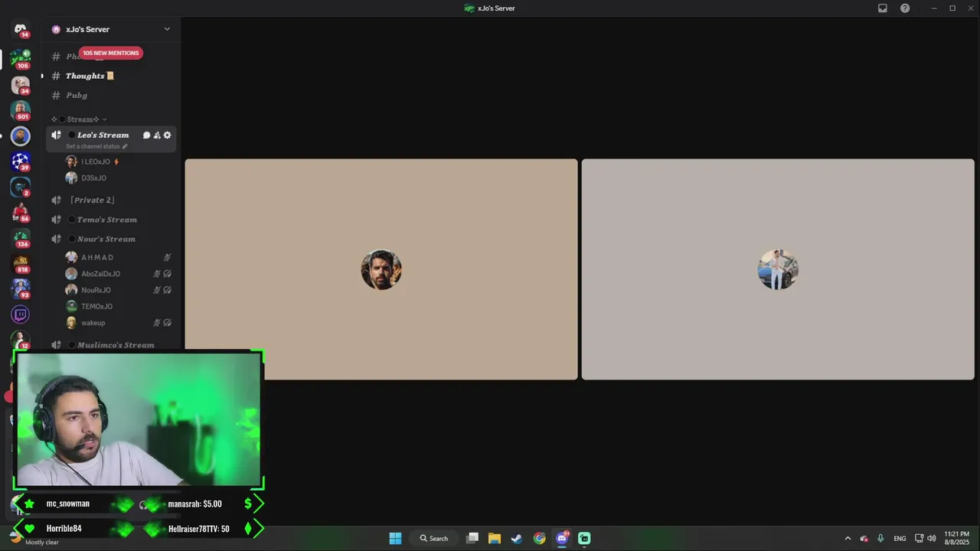This screenshot has width=980, height=551.
Task: Click the Discord taskbar icon
Action: [x=562, y=538]
